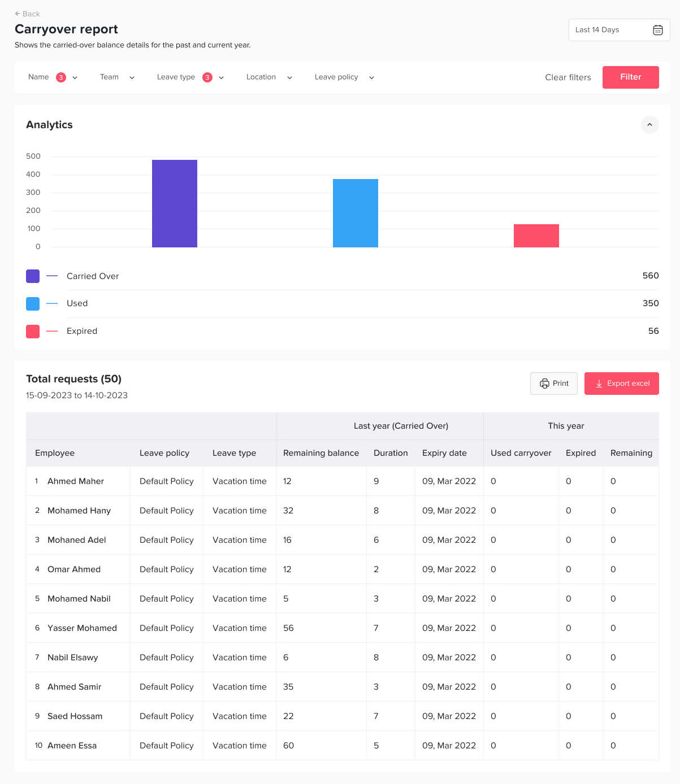Click Clear filters link

[x=568, y=77]
